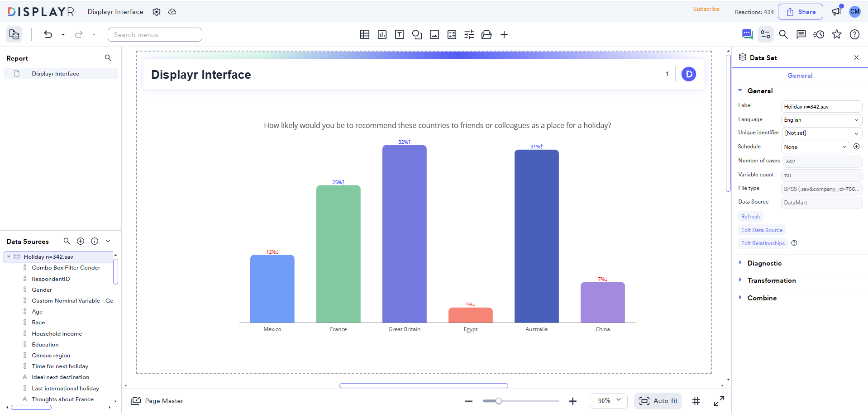868x413 pixels.
Task: Open the blue chat assistant icon
Action: (747, 34)
